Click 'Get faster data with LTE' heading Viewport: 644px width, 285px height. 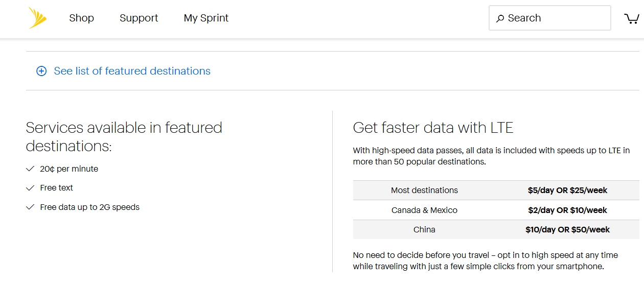click(433, 127)
